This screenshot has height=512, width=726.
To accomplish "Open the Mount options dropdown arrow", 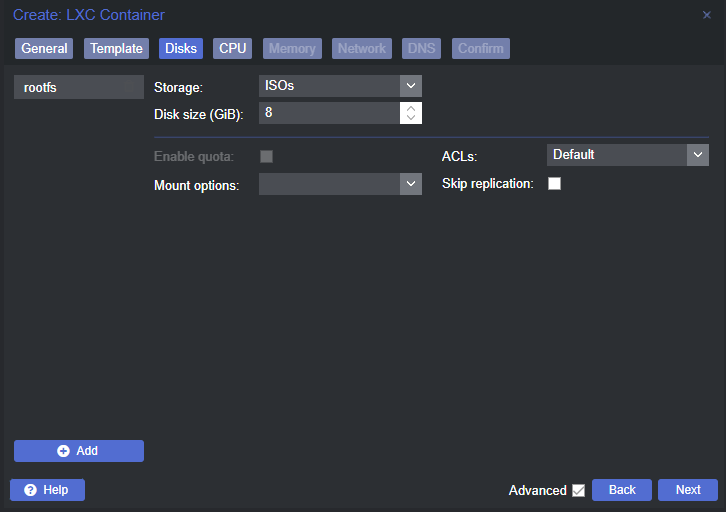I will pyautogui.click(x=411, y=184).
